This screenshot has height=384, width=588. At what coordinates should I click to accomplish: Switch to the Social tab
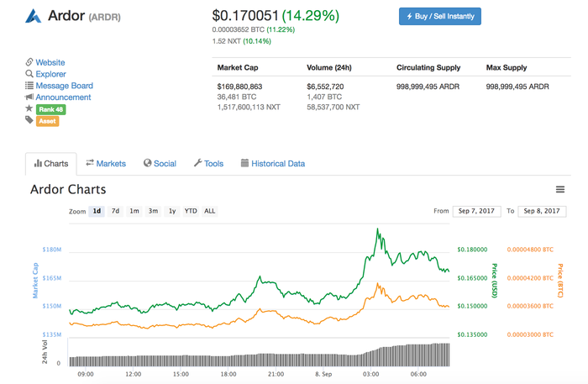pos(160,164)
